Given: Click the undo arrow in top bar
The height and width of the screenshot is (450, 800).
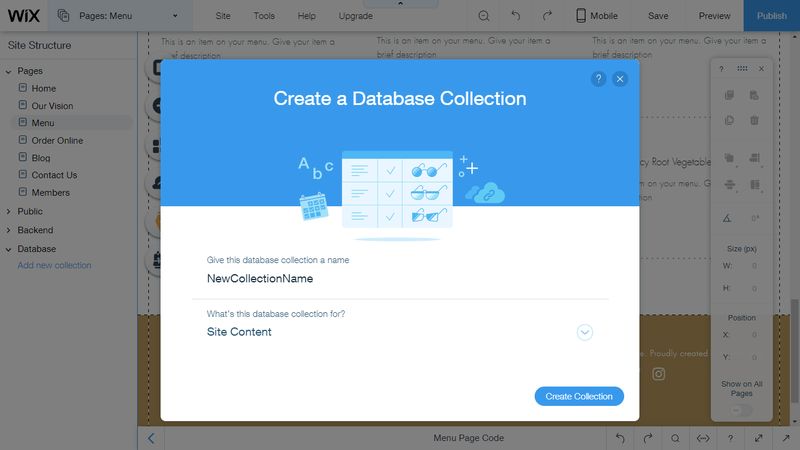Looking at the screenshot, I should 516,16.
